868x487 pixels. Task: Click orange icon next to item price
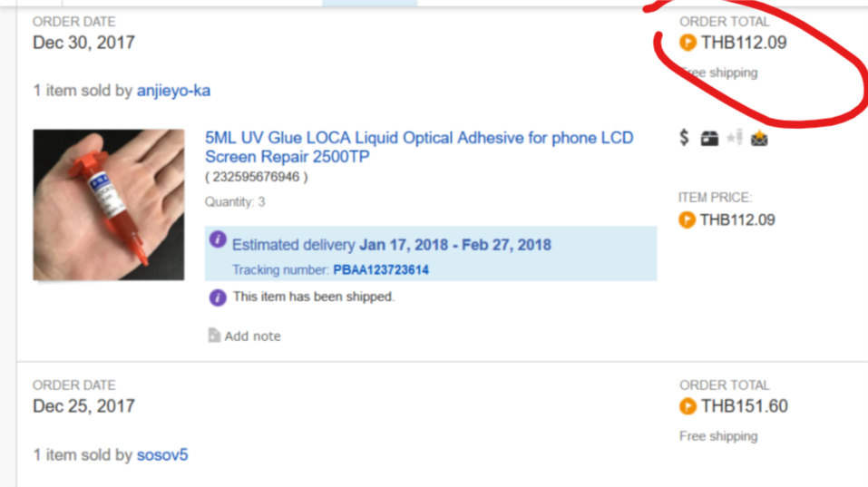click(687, 219)
